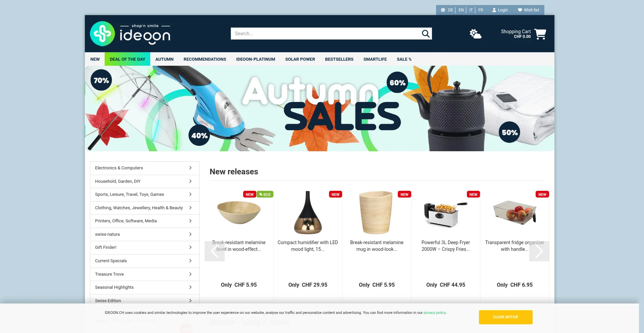Expand the Gift Finder! category

pyautogui.click(x=145, y=247)
